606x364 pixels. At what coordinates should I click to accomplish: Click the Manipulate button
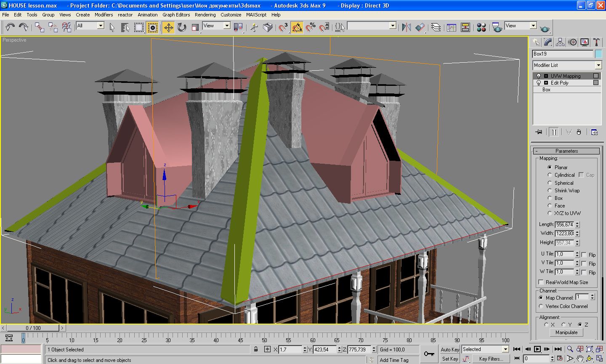[566, 332]
